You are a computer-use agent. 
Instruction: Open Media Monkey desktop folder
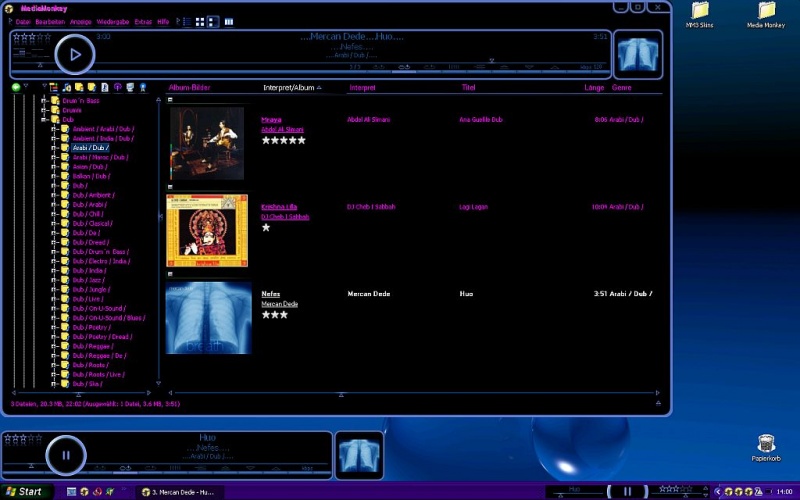coord(766,14)
